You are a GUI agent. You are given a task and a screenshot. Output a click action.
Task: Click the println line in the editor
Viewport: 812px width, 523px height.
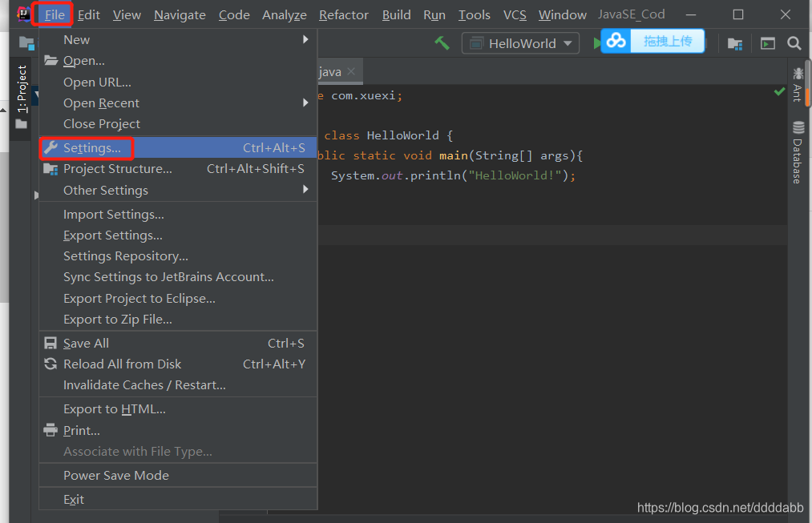(453, 175)
